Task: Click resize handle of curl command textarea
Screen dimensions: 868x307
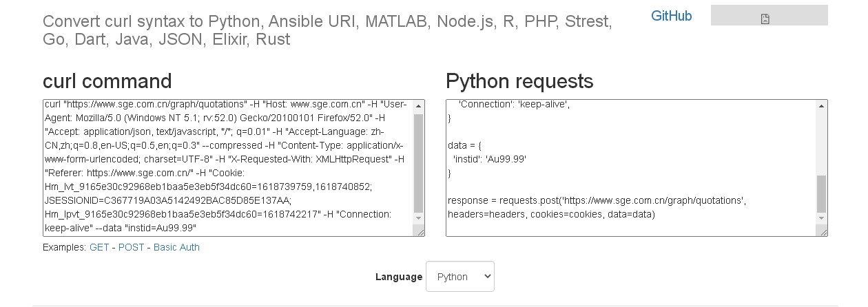Action: point(419,231)
